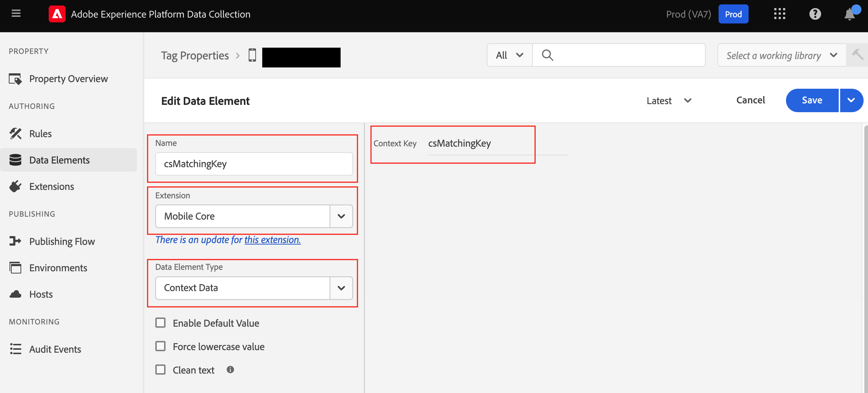Follow the 'this extension' update link
Viewport: 868px width, 393px height.
(x=272, y=240)
